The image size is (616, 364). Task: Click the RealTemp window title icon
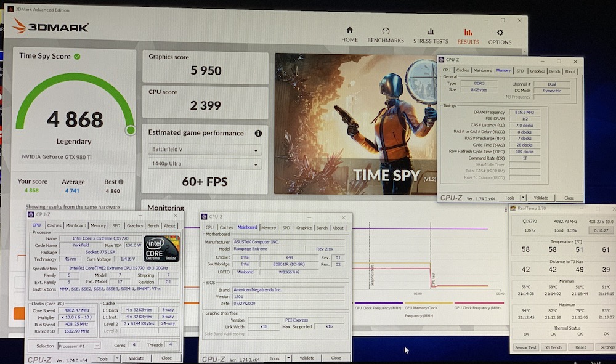tap(513, 209)
